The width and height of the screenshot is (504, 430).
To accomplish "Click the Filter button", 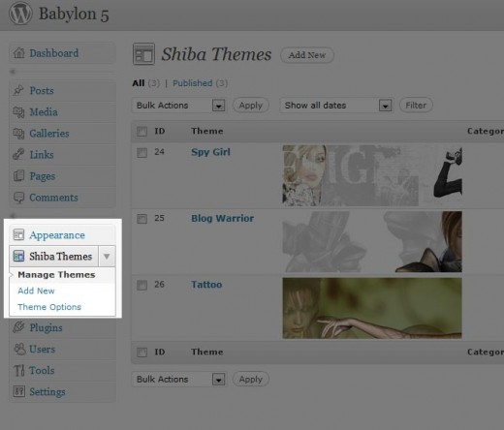I will point(416,106).
